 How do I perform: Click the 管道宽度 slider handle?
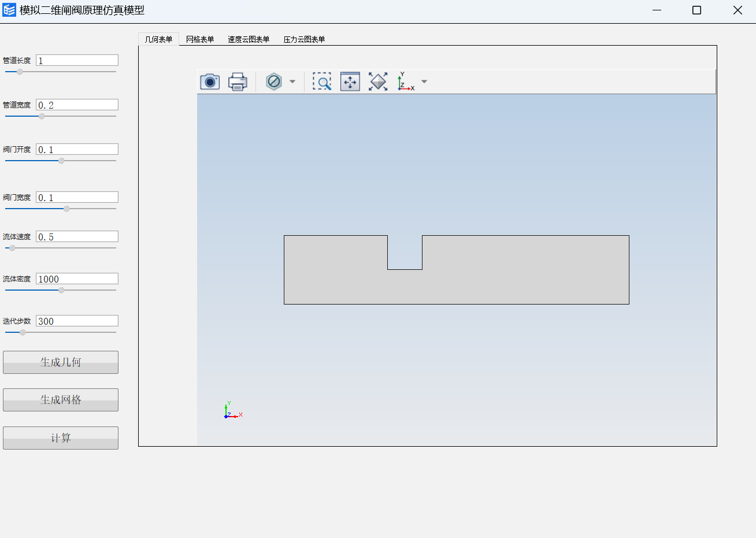[42, 116]
